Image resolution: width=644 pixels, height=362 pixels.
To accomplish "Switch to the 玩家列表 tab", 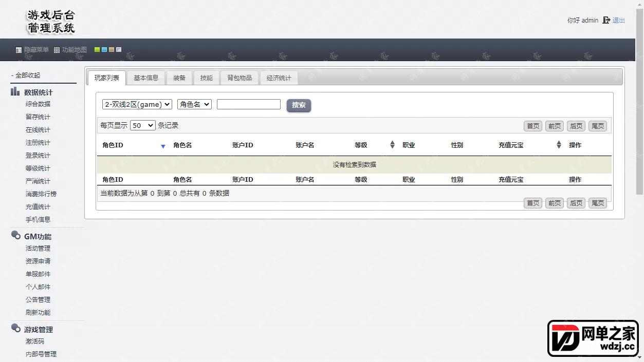I will 107,78.
